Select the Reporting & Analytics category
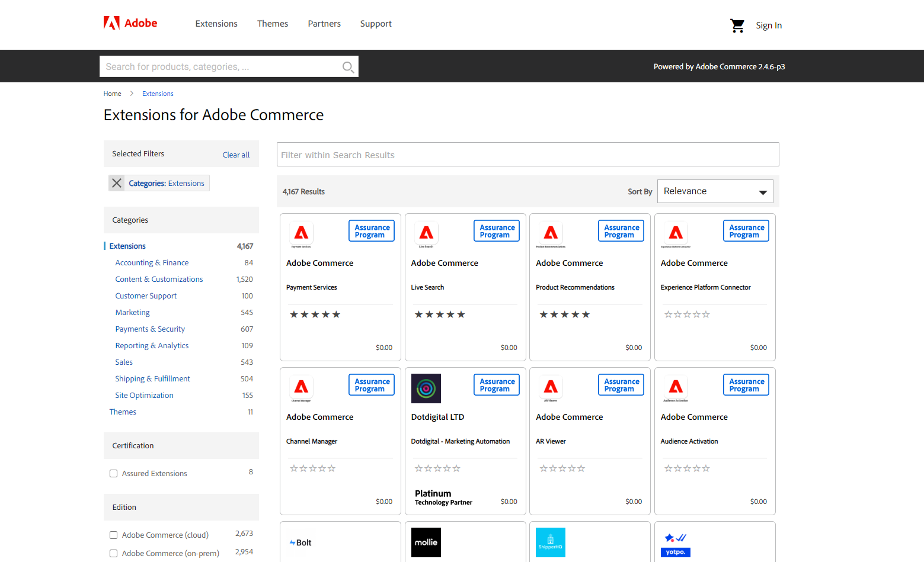The width and height of the screenshot is (924, 562). [x=152, y=345]
